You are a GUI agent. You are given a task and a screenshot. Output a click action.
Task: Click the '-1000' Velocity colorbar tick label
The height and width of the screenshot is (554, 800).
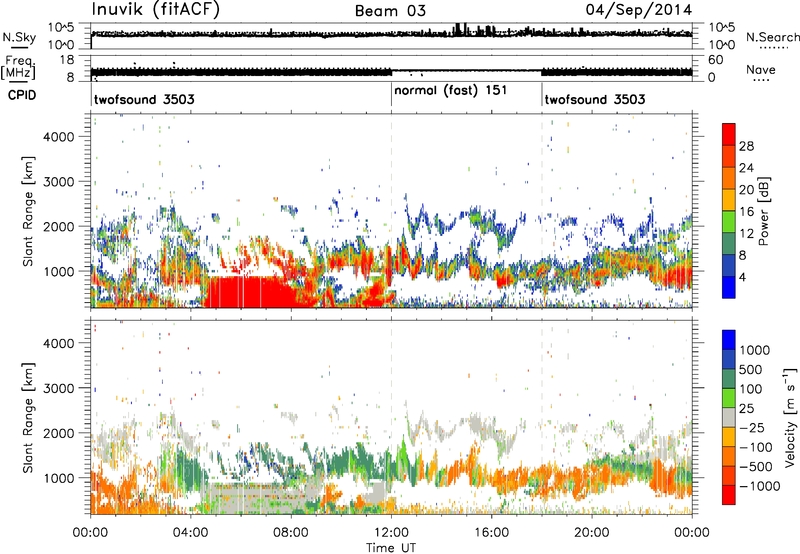coord(759,486)
